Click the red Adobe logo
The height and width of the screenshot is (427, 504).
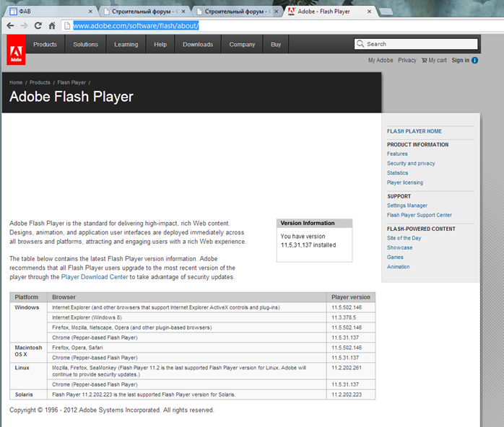coord(16,50)
